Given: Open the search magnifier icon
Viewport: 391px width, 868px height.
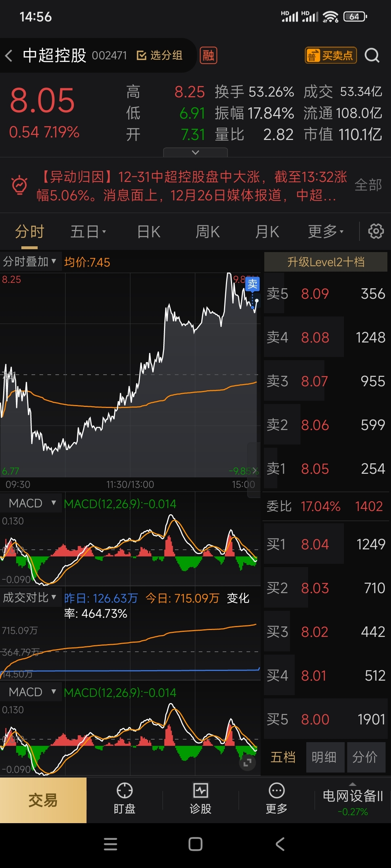Looking at the screenshot, I should [x=372, y=56].
